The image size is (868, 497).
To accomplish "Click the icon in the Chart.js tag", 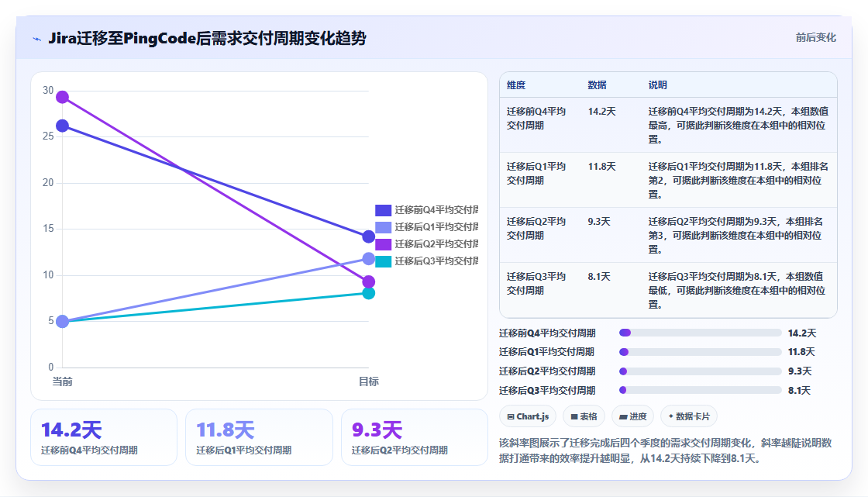I will (511, 416).
